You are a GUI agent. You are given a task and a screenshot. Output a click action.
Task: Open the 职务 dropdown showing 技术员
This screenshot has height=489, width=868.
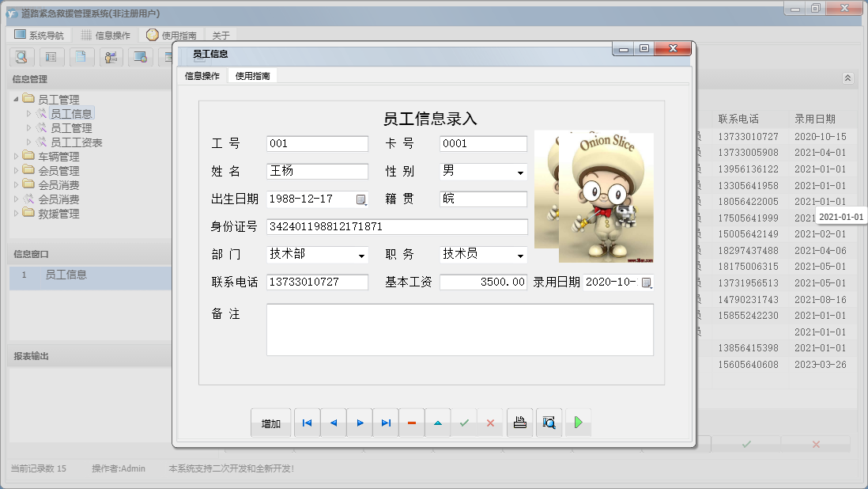coord(511,255)
